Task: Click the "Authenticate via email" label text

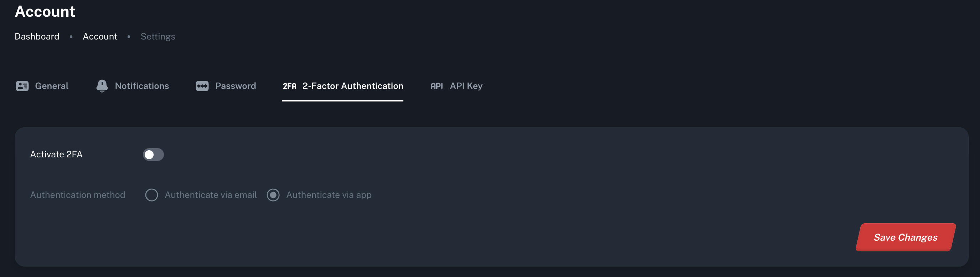Action: 210,195
